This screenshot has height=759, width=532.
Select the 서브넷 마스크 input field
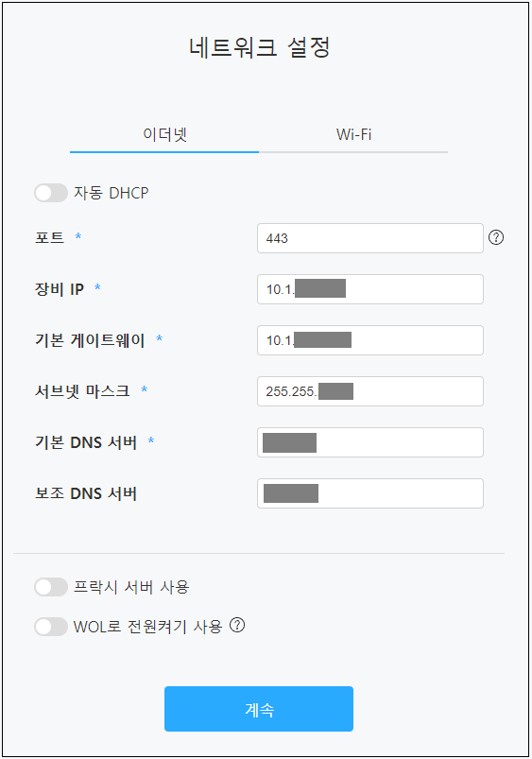point(370,391)
